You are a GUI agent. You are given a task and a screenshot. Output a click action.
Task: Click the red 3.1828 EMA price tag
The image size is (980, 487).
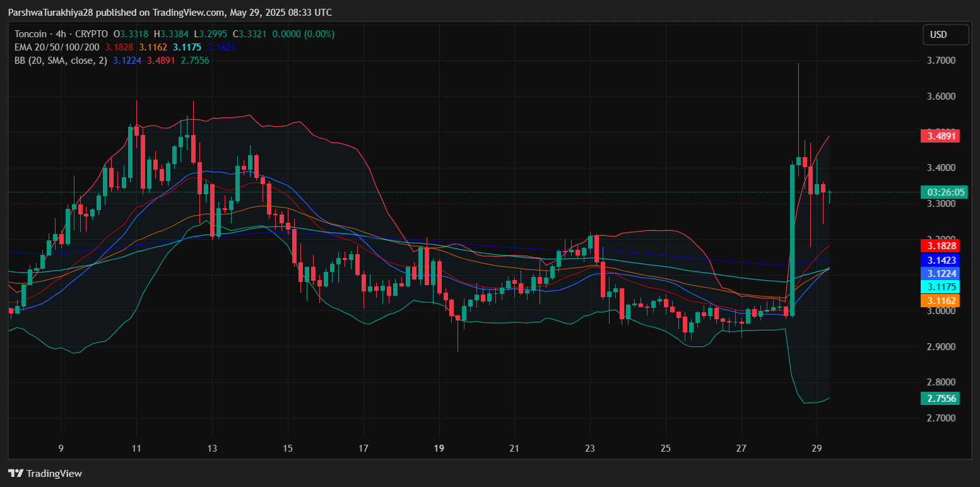tap(940, 245)
